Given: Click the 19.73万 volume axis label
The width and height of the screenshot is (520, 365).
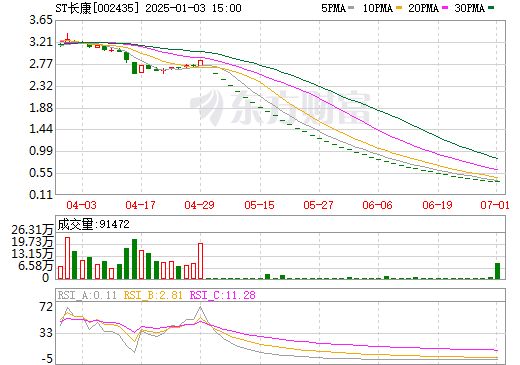Looking at the screenshot, I should click(x=32, y=242).
